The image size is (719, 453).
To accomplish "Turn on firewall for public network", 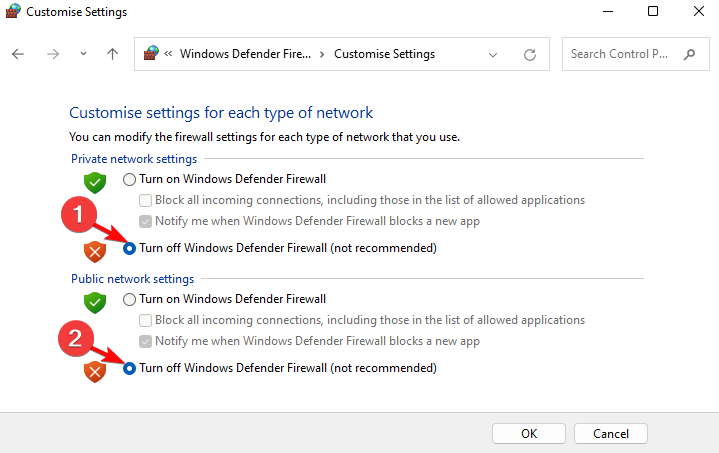I will tap(129, 299).
